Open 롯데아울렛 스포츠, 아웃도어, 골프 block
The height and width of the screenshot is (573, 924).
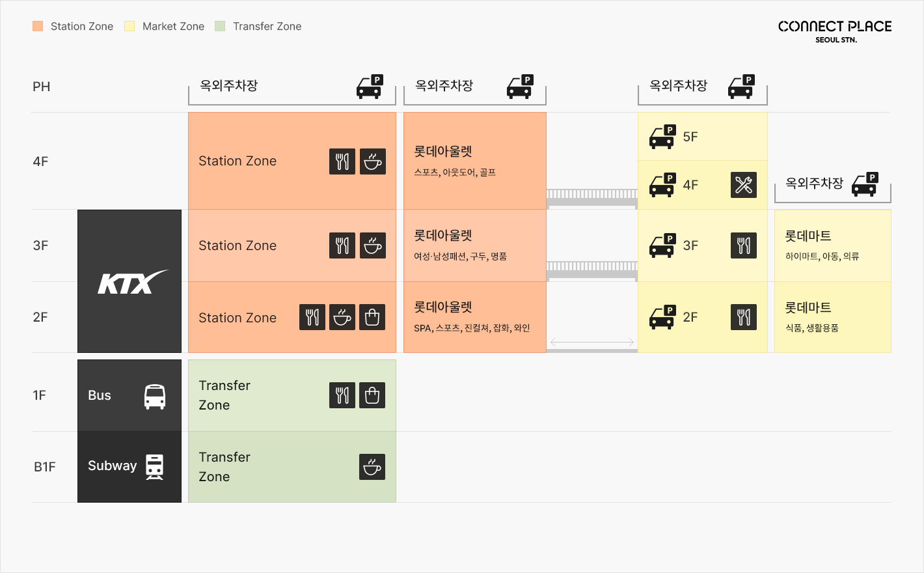coord(475,161)
